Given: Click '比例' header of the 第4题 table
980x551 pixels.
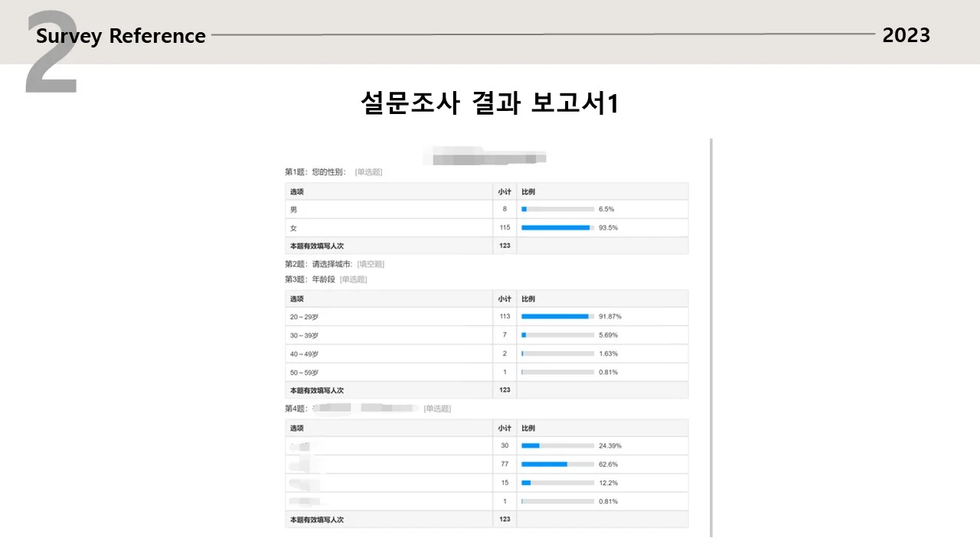Looking at the screenshot, I should click(x=528, y=428).
